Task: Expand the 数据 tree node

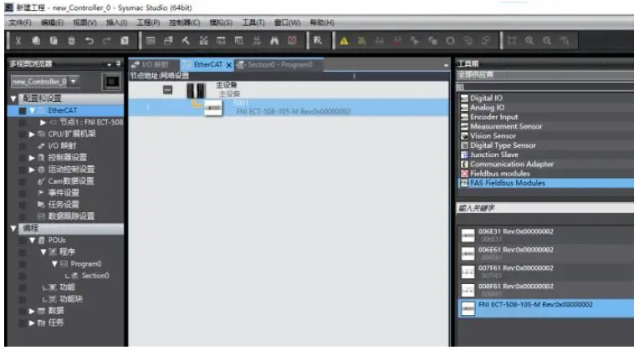Action: tap(32, 311)
